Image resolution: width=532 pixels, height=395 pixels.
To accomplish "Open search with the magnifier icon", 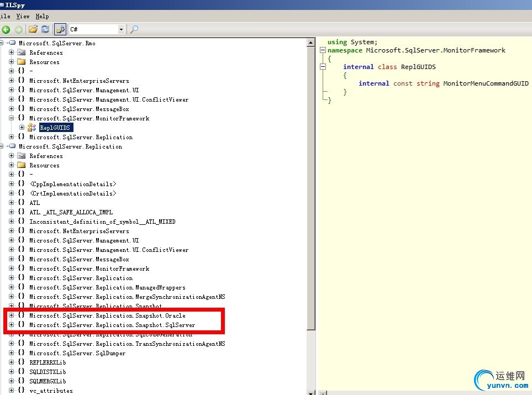I will point(134,29).
